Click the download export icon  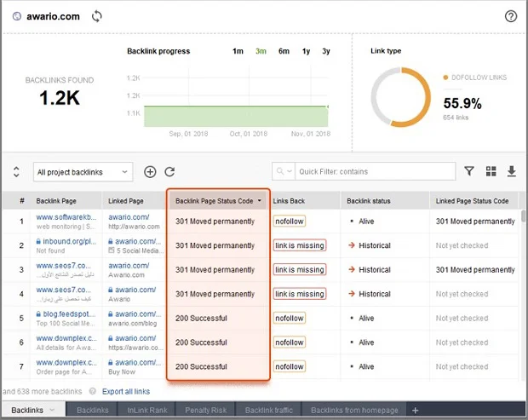click(511, 172)
